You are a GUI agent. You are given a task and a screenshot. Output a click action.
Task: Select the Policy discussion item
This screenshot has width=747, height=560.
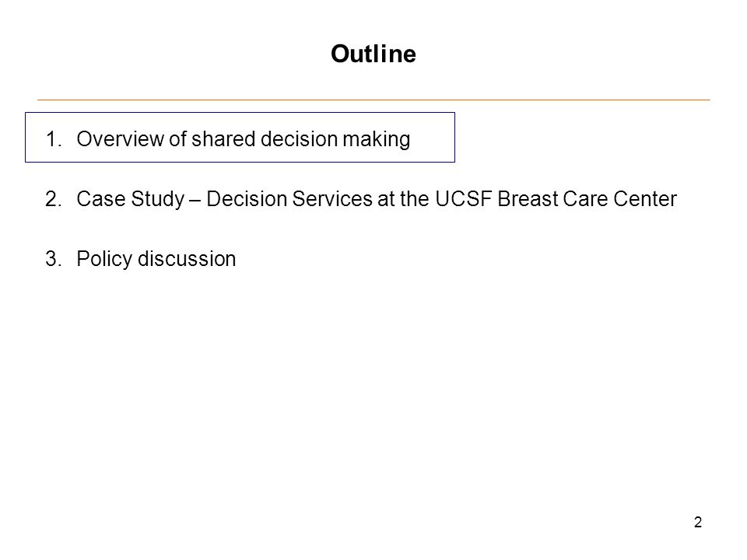156,260
